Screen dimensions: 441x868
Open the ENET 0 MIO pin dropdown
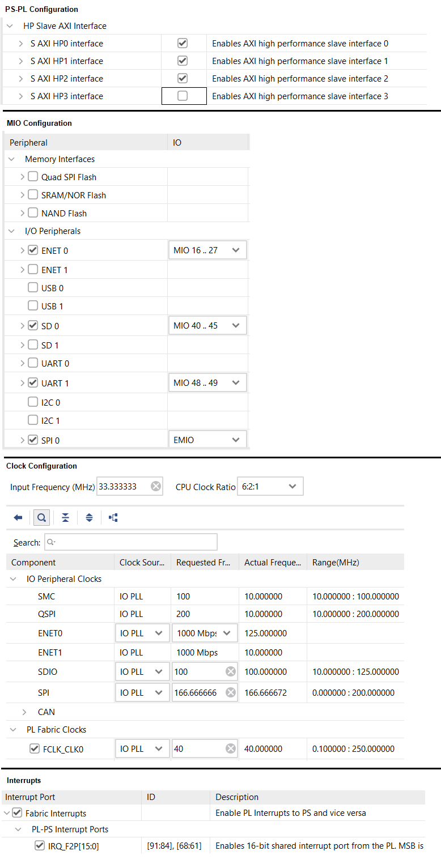[x=207, y=250]
